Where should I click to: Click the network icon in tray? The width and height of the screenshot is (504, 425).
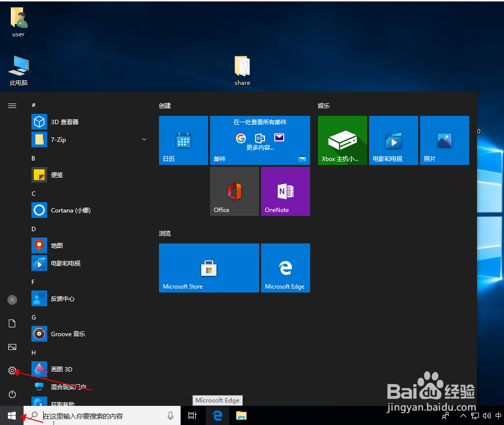(x=475, y=416)
